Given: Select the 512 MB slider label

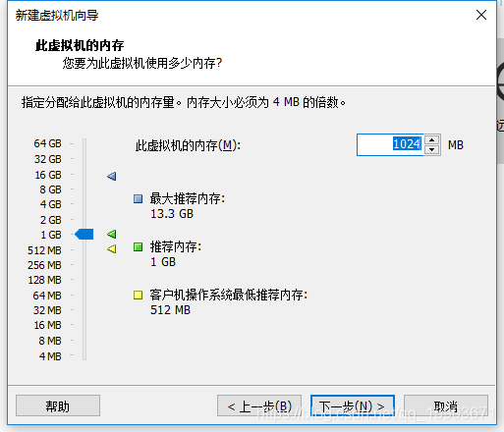Looking at the screenshot, I should (x=44, y=250).
